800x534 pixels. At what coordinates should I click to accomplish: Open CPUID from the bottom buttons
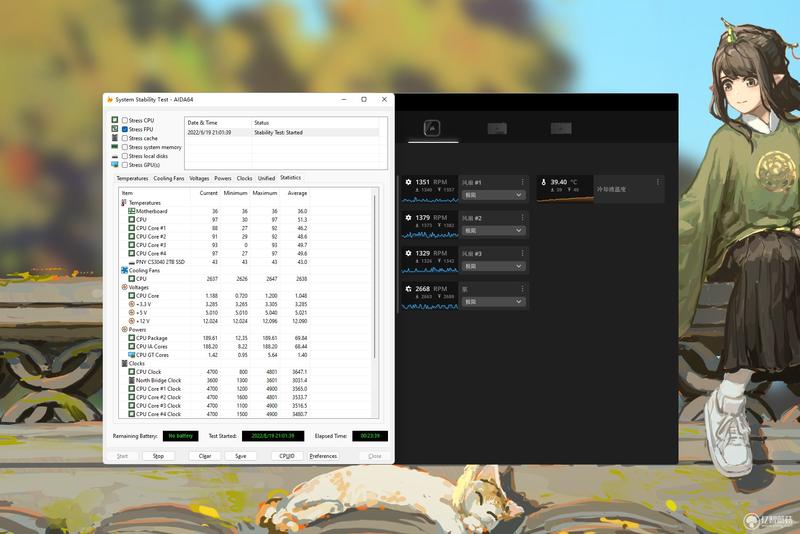click(287, 456)
